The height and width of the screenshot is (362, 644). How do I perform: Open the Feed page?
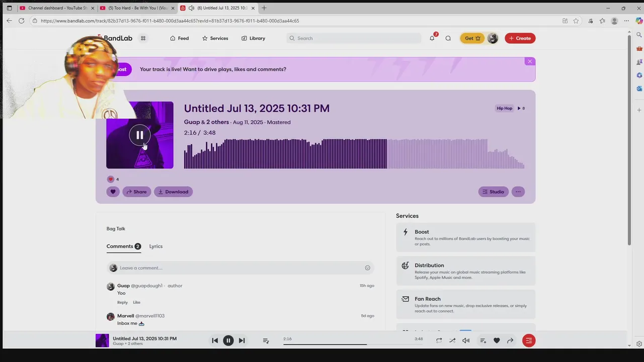179,38
